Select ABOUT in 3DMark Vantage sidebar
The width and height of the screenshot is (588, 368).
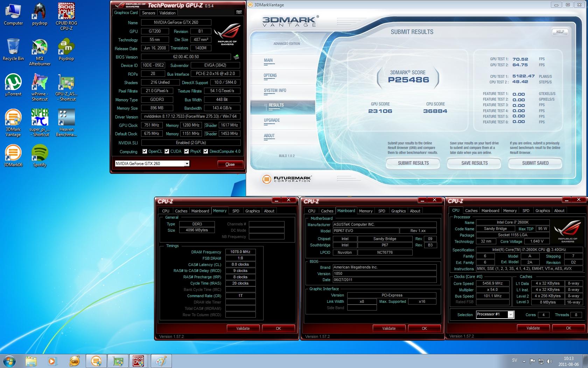click(269, 136)
